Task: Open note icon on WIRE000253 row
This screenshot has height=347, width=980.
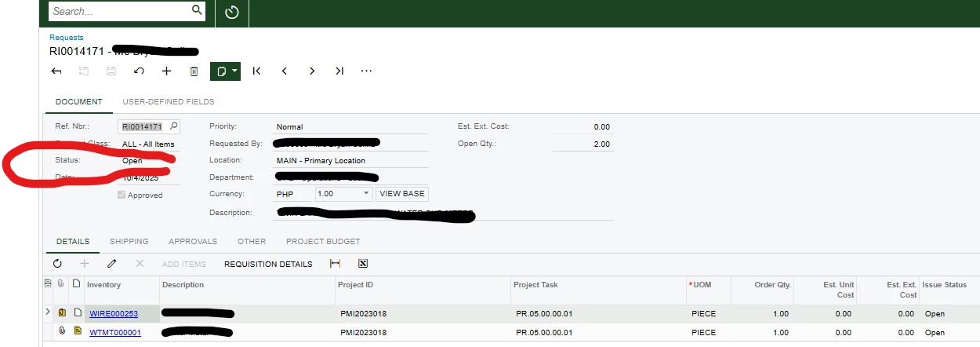Action: tap(77, 313)
